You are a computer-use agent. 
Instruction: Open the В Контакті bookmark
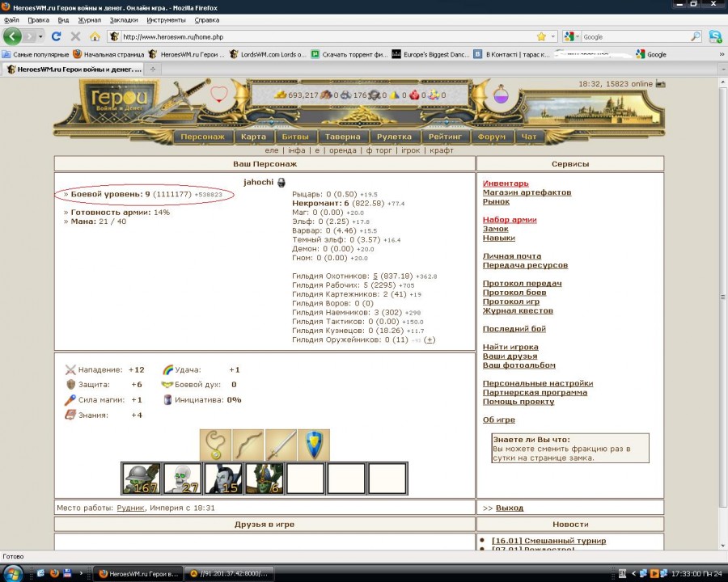[x=512, y=54]
